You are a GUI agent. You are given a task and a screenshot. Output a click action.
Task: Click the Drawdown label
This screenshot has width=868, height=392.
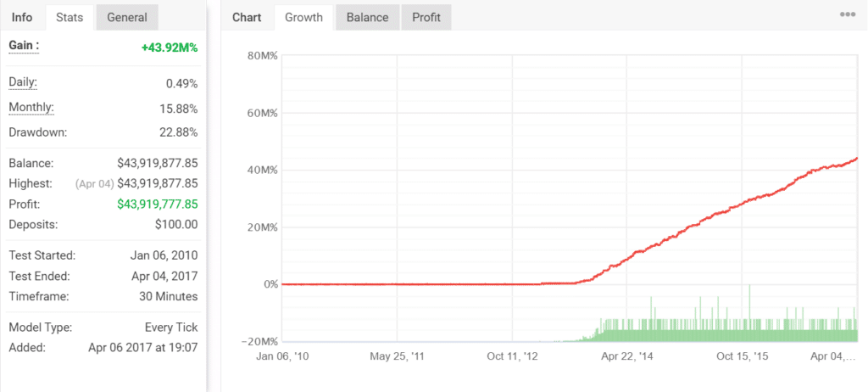(37, 132)
